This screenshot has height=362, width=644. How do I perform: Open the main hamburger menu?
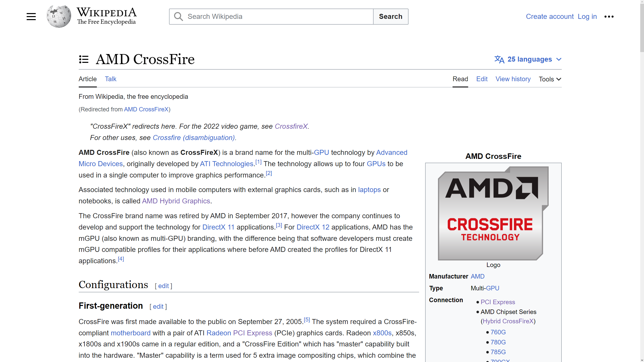[x=31, y=17]
